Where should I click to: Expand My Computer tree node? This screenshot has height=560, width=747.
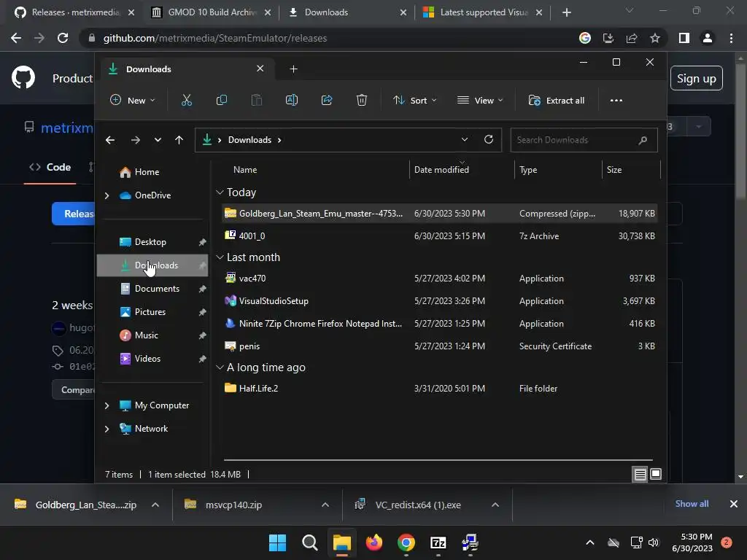pyautogui.click(x=107, y=405)
